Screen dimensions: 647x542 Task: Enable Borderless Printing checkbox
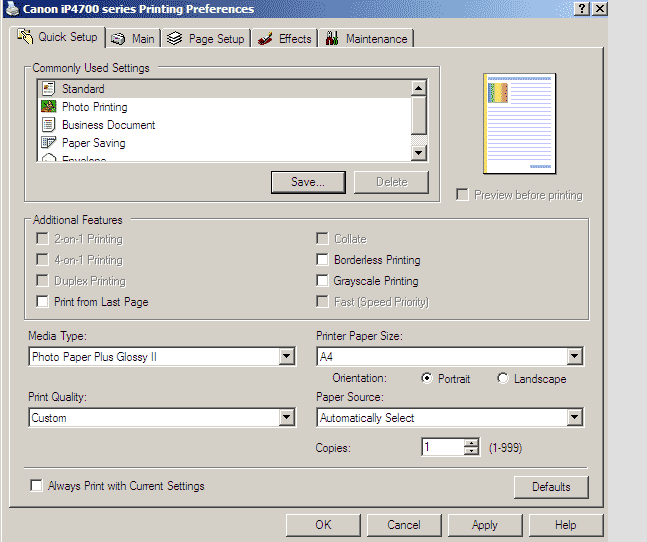(322, 260)
